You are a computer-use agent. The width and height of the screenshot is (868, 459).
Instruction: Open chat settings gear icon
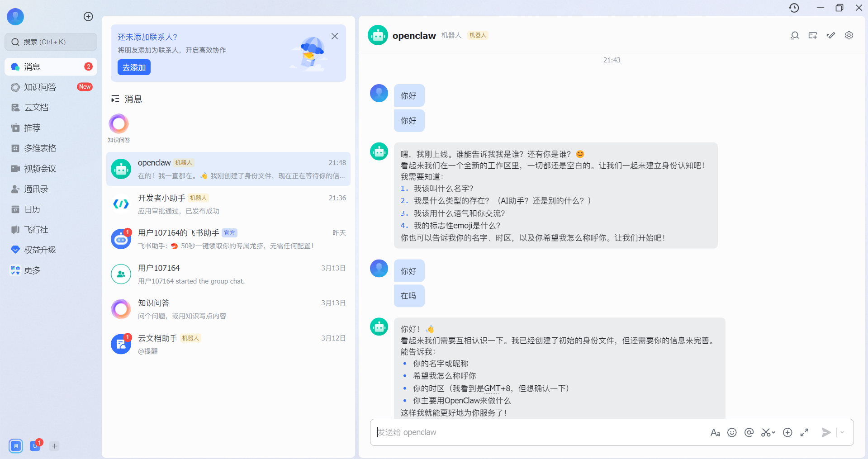[x=849, y=35]
